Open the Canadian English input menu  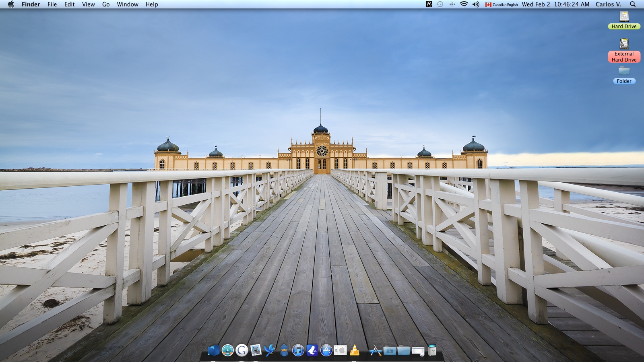502,4
